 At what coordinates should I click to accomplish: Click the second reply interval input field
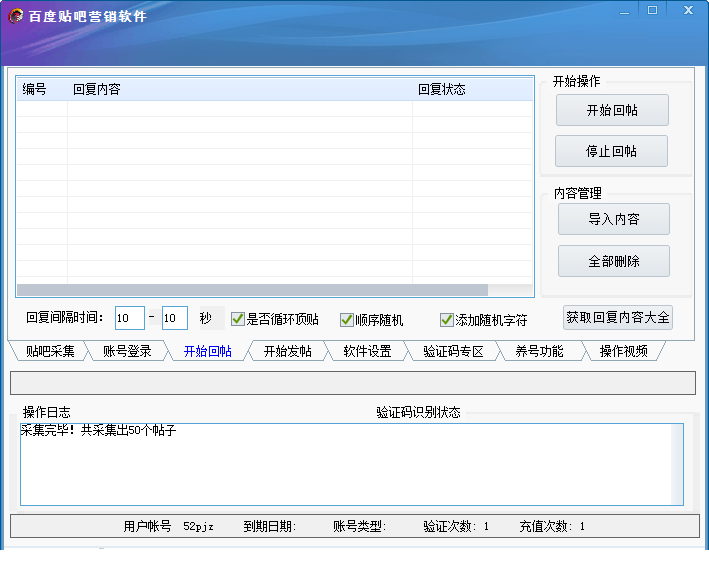point(175,318)
